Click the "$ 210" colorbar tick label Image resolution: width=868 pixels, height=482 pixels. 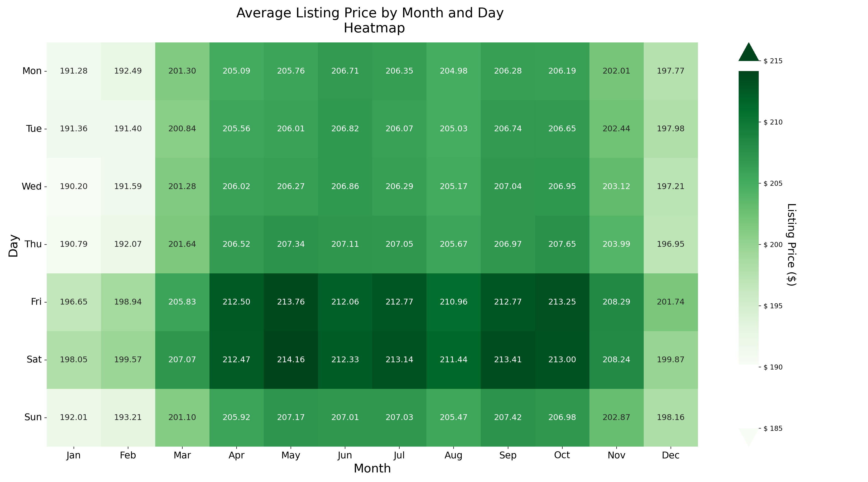pyautogui.click(x=773, y=122)
